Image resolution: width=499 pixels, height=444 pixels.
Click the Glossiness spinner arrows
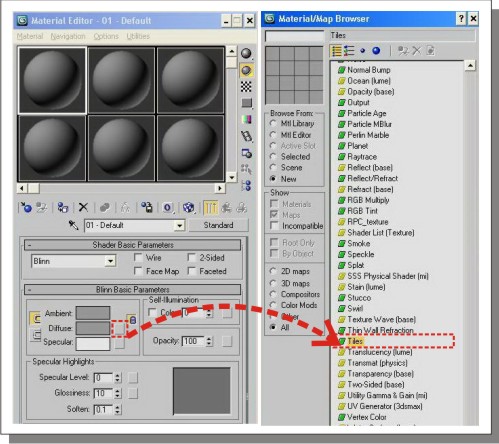tap(117, 393)
